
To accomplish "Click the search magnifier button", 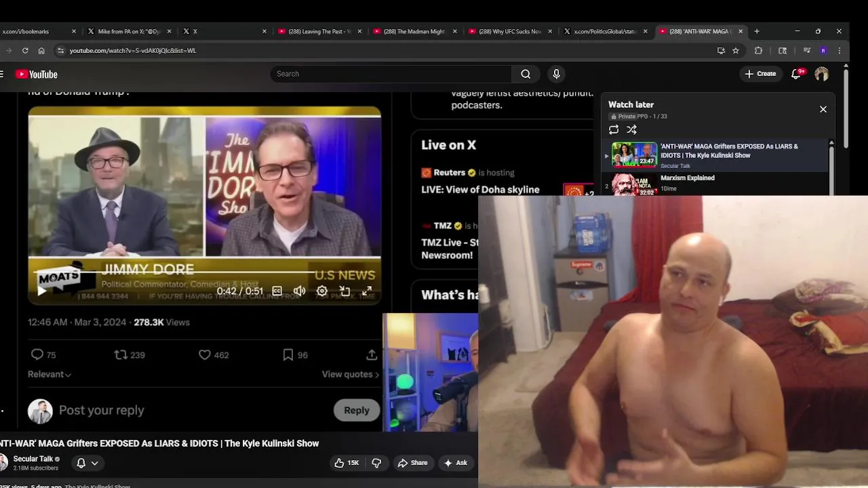I will [526, 74].
